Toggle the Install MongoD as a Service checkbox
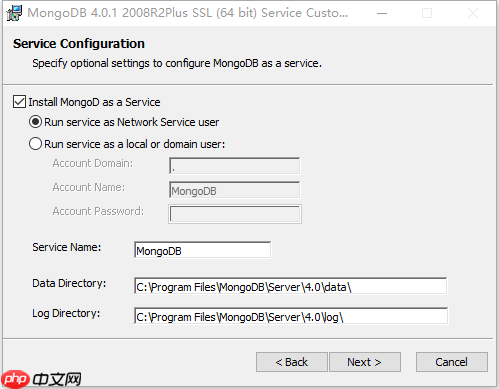499x389 pixels. point(19,102)
